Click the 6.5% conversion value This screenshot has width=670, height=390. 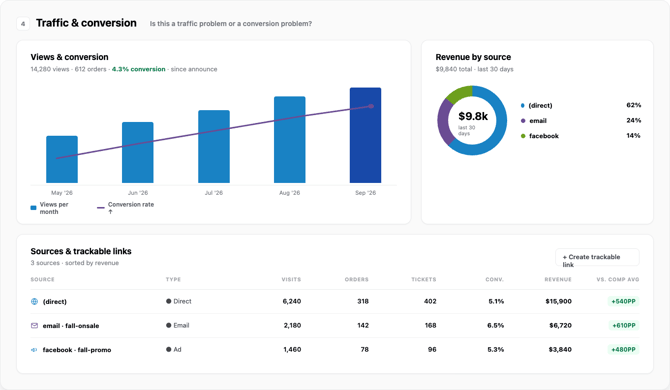point(496,325)
